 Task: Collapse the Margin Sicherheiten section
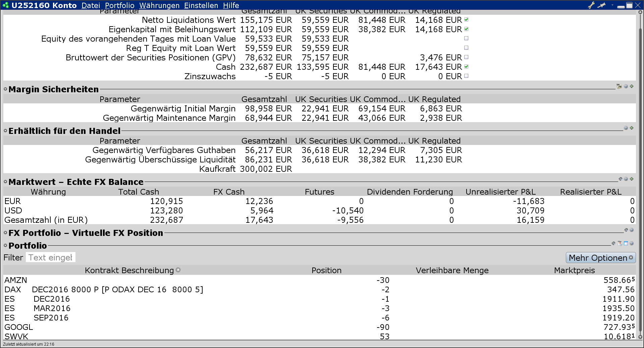(5, 89)
